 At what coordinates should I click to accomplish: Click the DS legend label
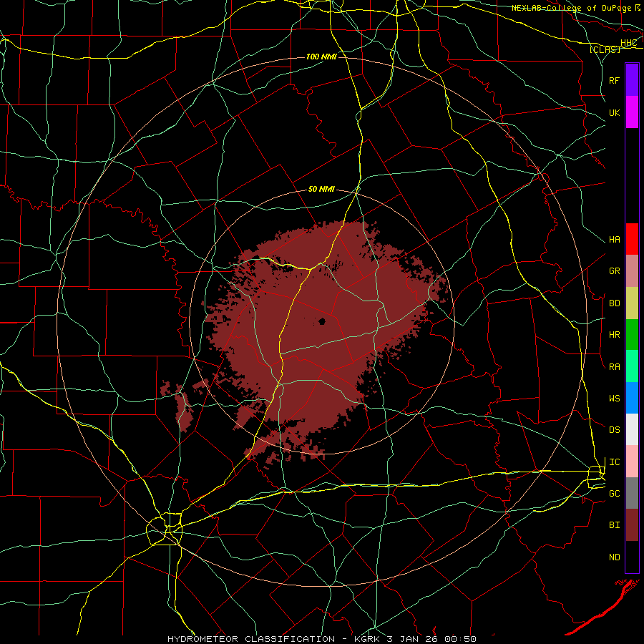[615, 430]
